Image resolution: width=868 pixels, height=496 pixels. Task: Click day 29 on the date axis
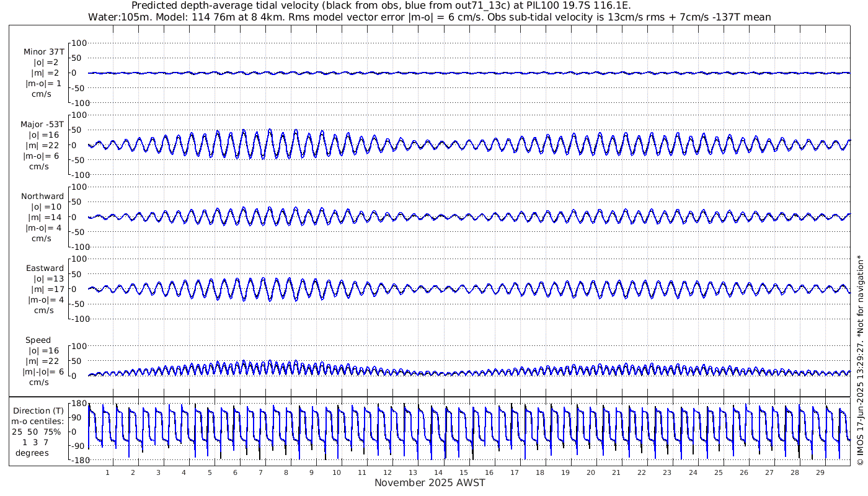tap(820, 472)
